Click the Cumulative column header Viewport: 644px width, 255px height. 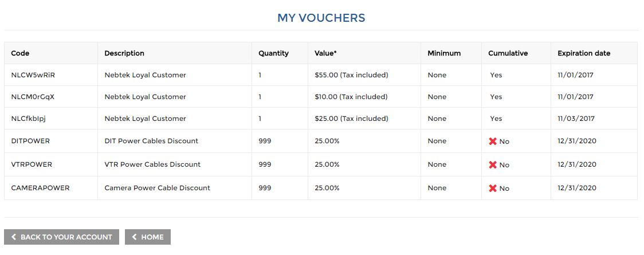click(508, 53)
